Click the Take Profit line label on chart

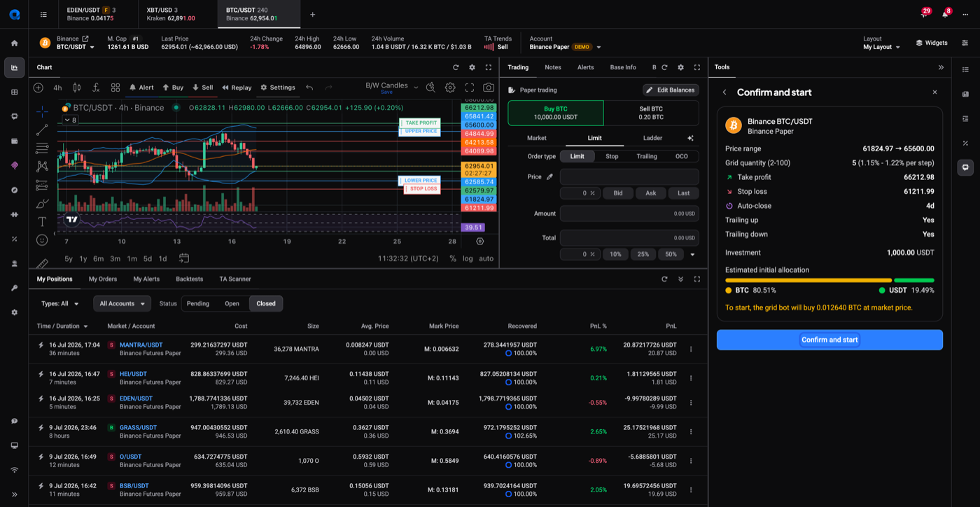420,123
